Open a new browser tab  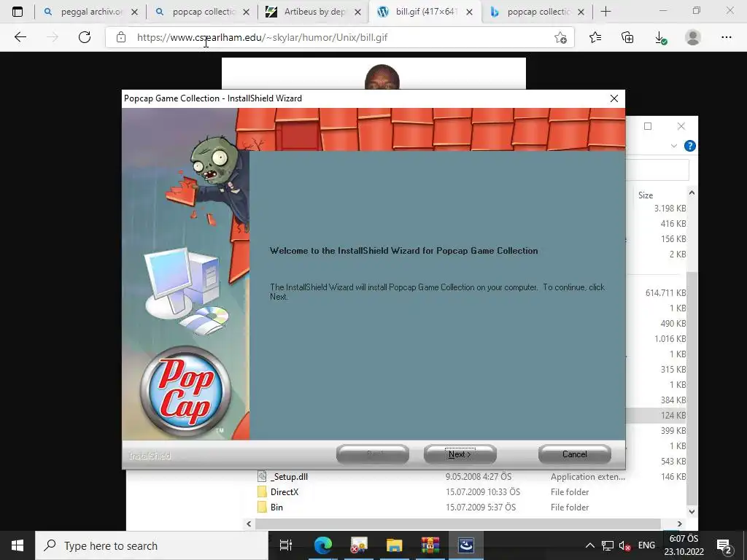coord(605,12)
